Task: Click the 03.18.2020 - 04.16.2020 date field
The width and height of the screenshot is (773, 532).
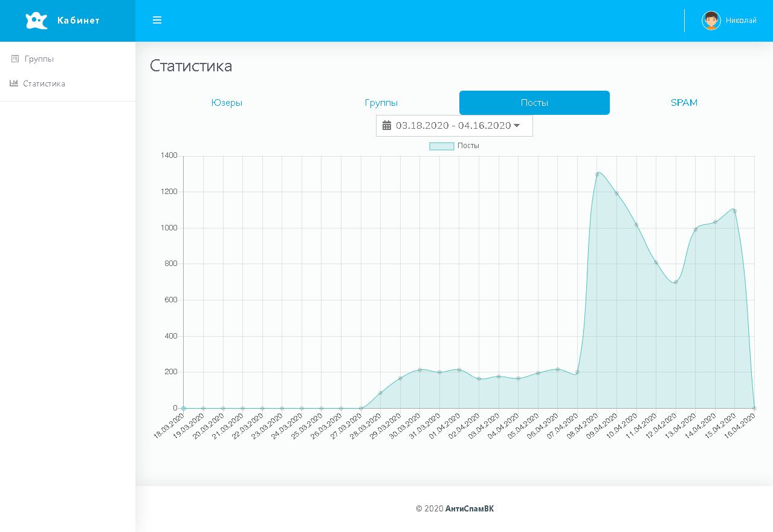Action: [x=453, y=126]
